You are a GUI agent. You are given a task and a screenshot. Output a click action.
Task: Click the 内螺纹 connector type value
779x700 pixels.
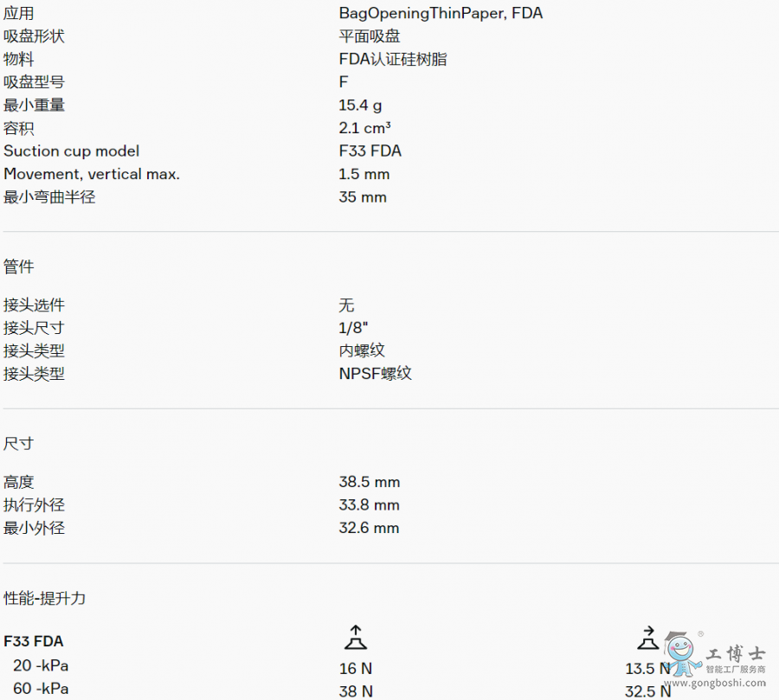362,350
